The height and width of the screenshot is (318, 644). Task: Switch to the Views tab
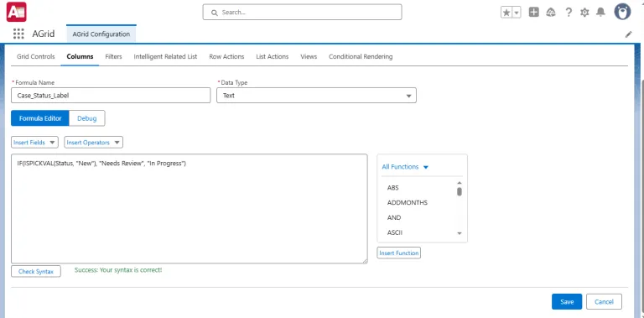pos(309,57)
